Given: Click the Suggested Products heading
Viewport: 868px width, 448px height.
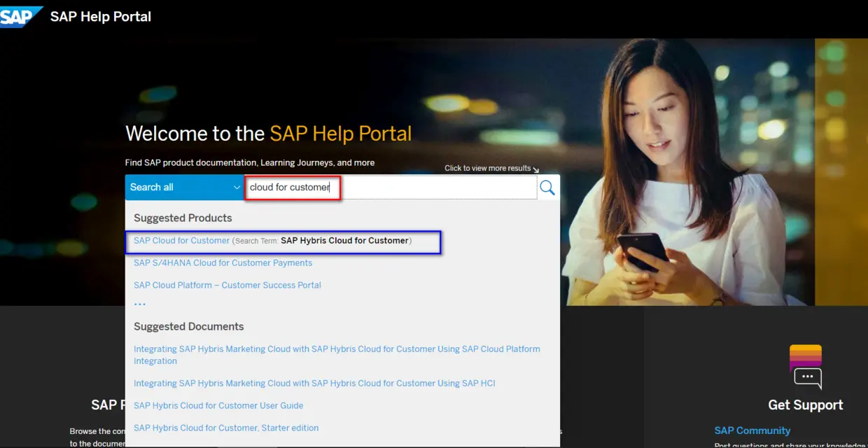Looking at the screenshot, I should click(x=183, y=218).
